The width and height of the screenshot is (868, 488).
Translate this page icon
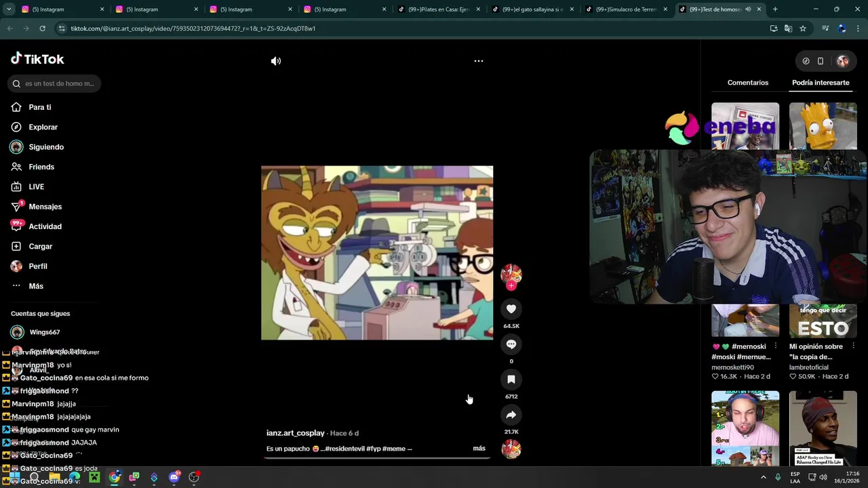[788, 28]
